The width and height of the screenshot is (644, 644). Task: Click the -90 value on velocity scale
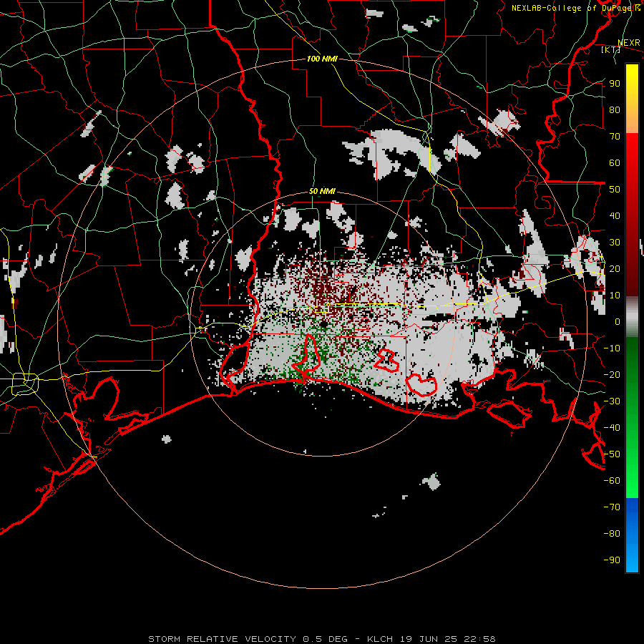[612, 560]
